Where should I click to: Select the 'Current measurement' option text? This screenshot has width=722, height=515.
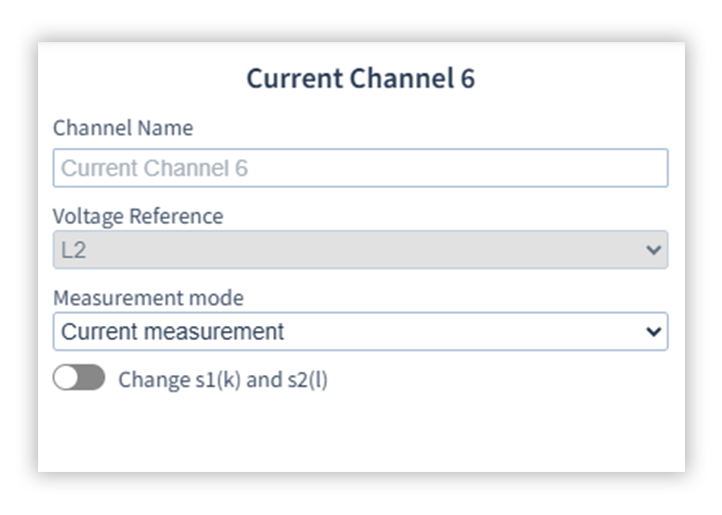pos(172,332)
